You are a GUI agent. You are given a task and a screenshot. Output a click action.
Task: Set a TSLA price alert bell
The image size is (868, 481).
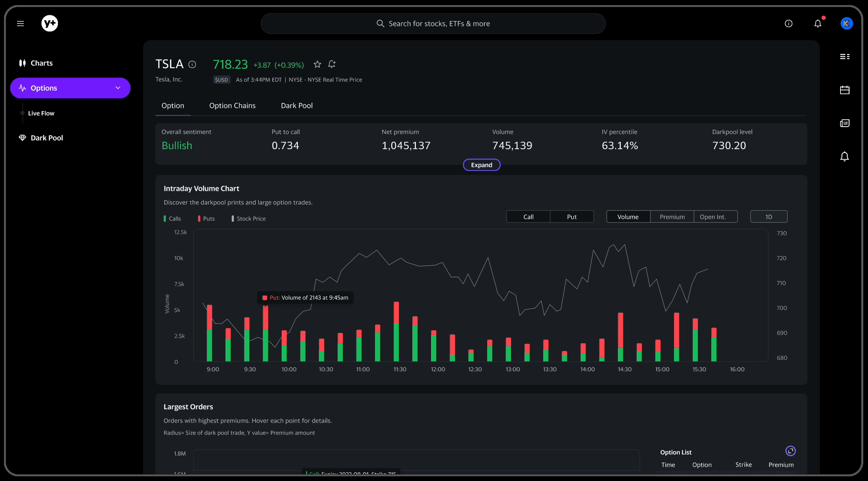tap(332, 64)
